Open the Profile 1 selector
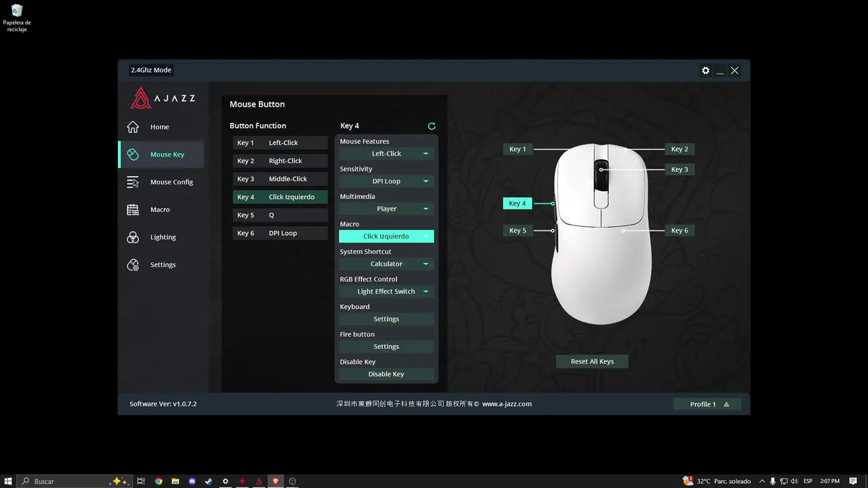 tap(707, 404)
